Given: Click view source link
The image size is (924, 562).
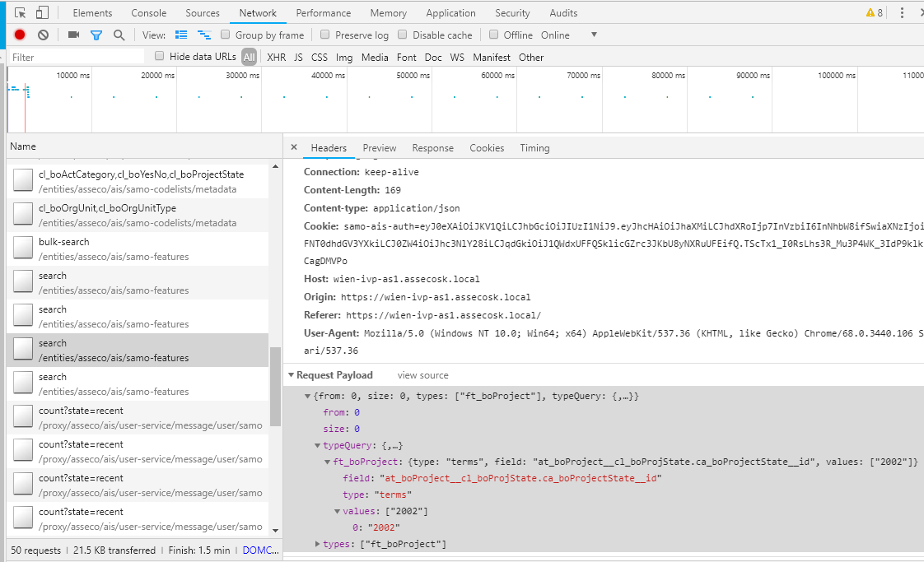Looking at the screenshot, I should 422,375.
